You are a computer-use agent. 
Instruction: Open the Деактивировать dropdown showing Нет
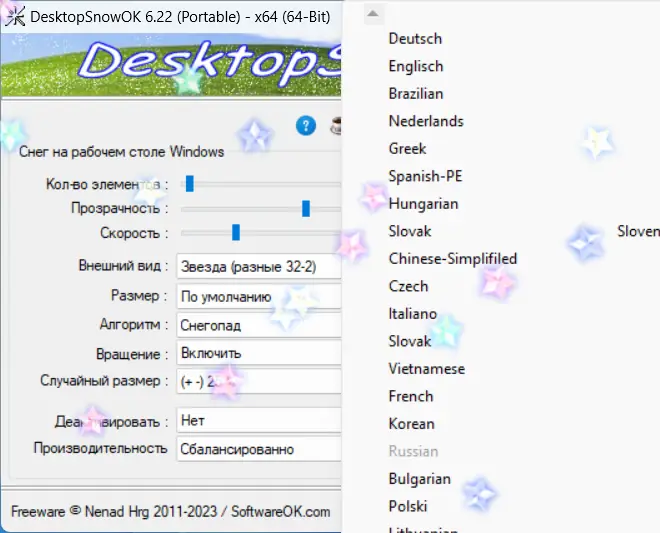[x=259, y=420]
